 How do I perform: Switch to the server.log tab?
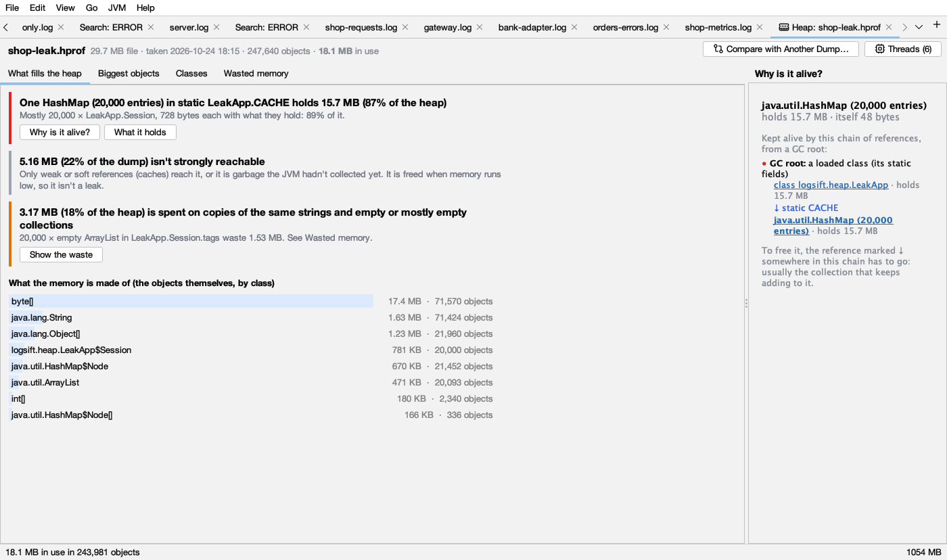(189, 28)
